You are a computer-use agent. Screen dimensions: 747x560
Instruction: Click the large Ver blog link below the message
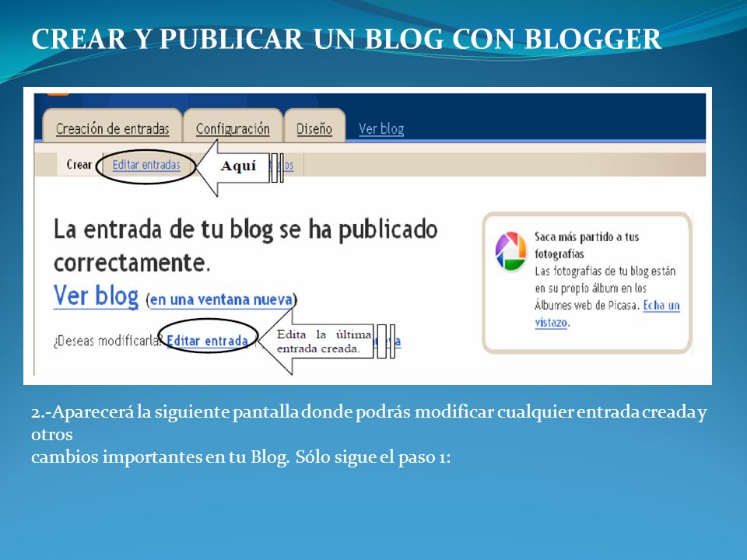click(96, 296)
